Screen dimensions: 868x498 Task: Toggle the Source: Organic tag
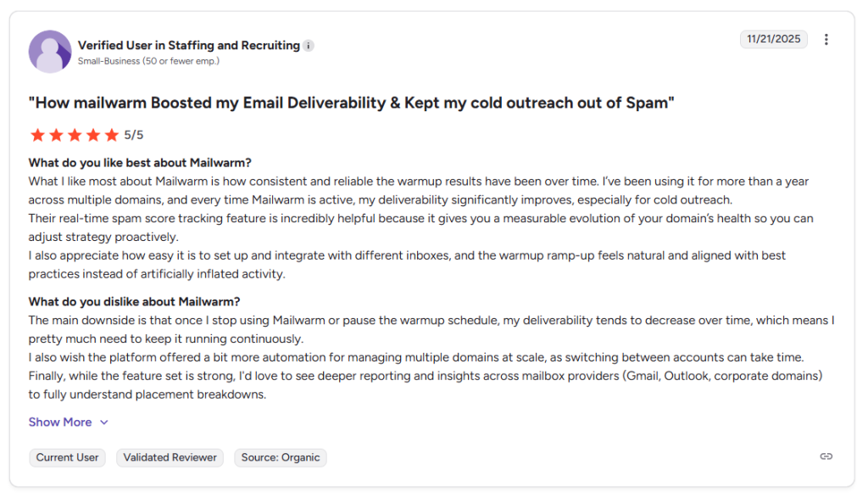(280, 457)
